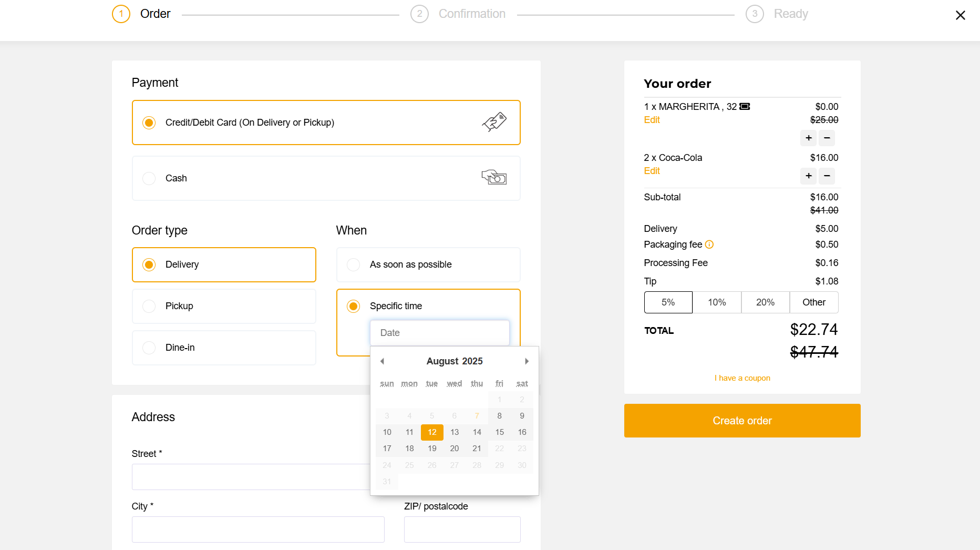Pick August 10 in calendar
The width and height of the screenshot is (980, 550).
pyautogui.click(x=387, y=432)
